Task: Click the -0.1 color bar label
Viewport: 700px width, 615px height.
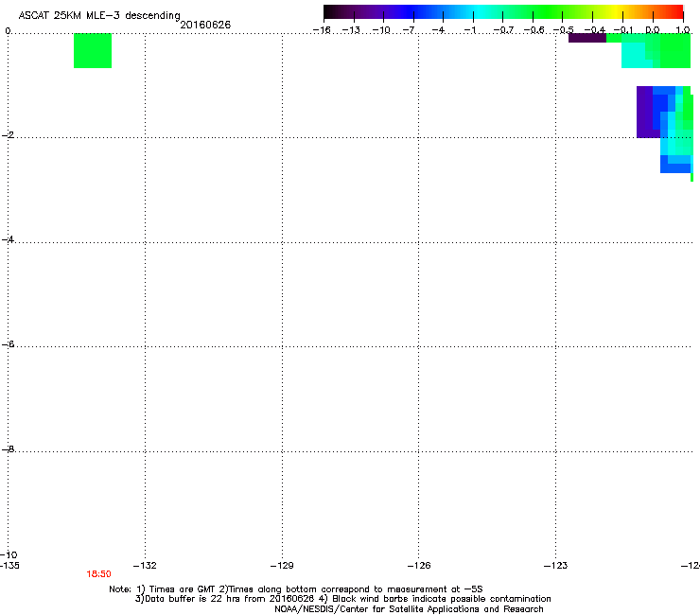Action: (x=623, y=30)
